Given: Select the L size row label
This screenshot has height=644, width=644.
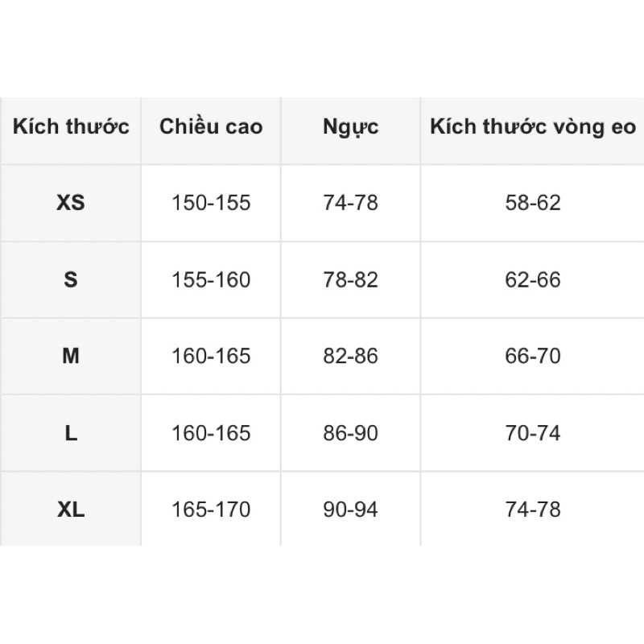Looking at the screenshot, I should point(71,433).
